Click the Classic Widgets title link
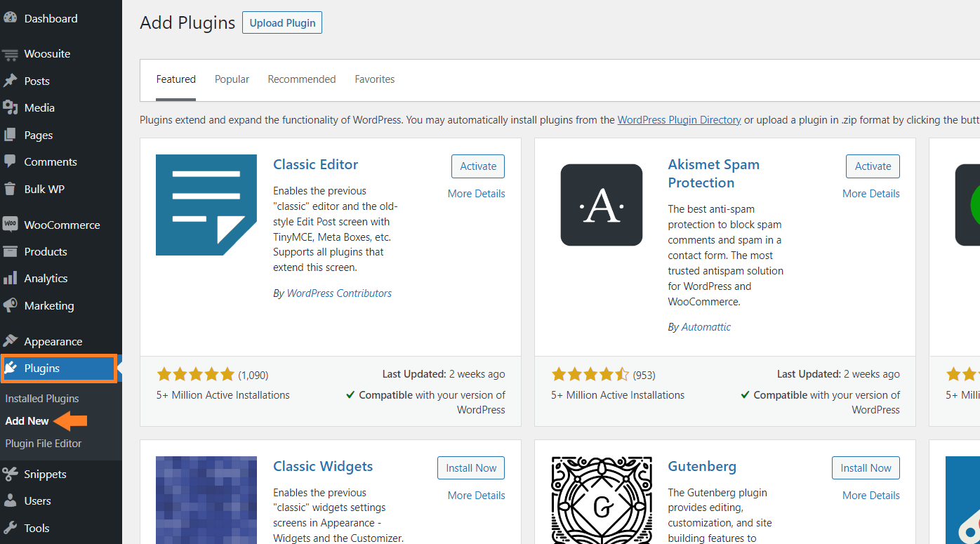This screenshot has height=544, width=980. (323, 466)
